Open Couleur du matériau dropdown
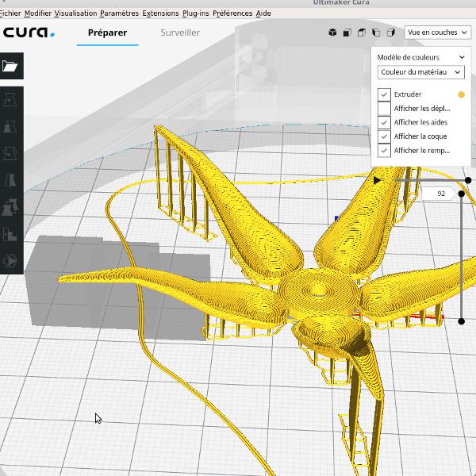 click(x=421, y=72)
